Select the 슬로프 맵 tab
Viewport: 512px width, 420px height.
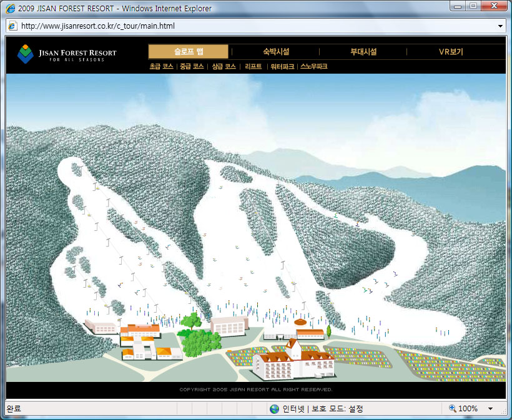189,52
